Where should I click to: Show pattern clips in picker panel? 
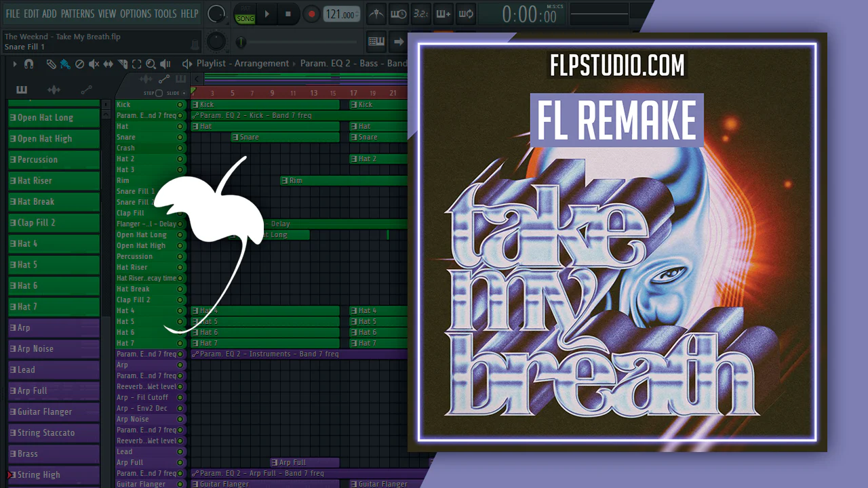22,89
